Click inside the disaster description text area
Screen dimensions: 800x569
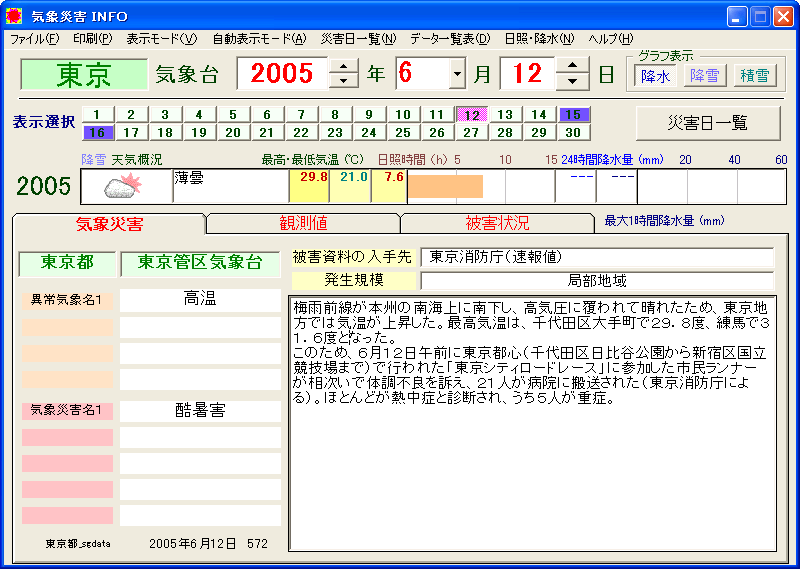pyautogui.click(x=532, y=423)
